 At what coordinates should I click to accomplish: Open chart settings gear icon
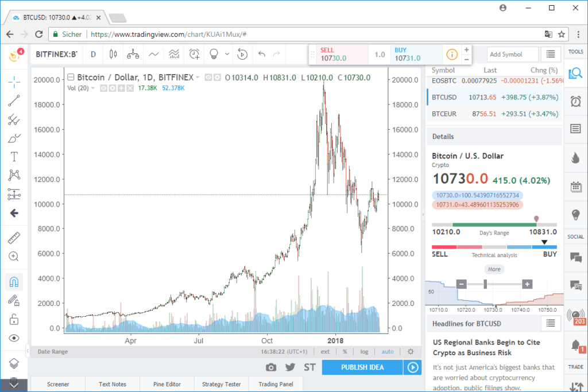(411, 351)
